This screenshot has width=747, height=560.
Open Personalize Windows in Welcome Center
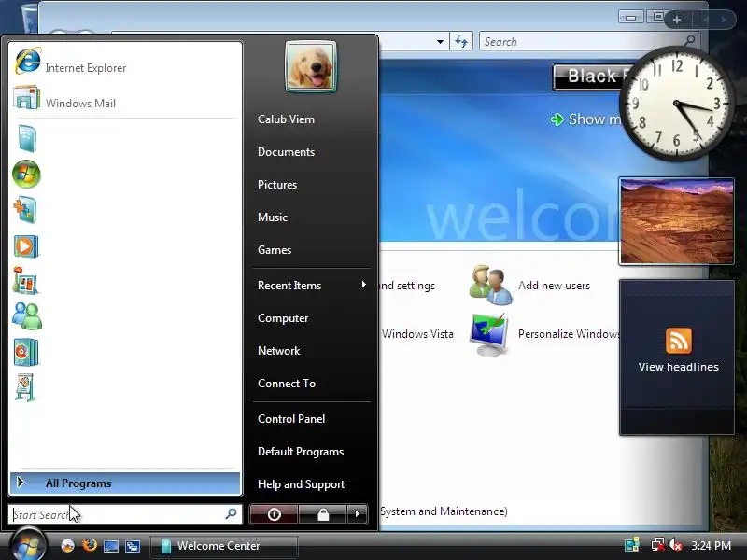569,334
